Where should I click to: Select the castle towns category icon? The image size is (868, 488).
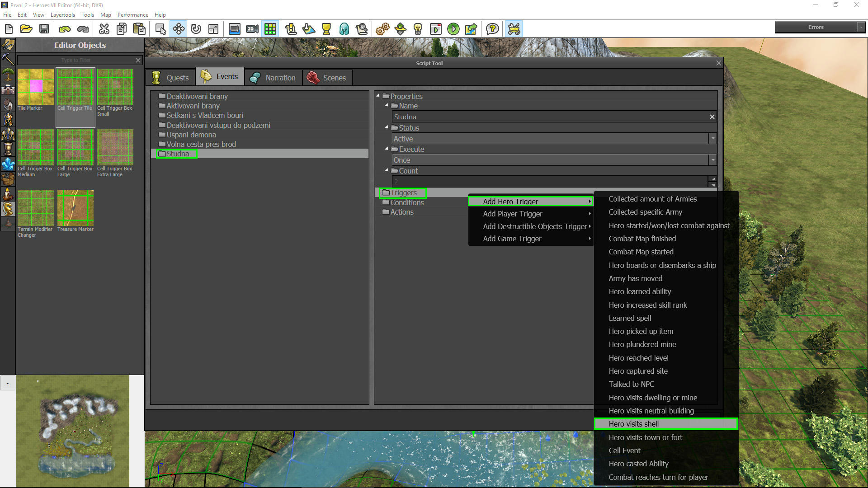pos(8,89)
